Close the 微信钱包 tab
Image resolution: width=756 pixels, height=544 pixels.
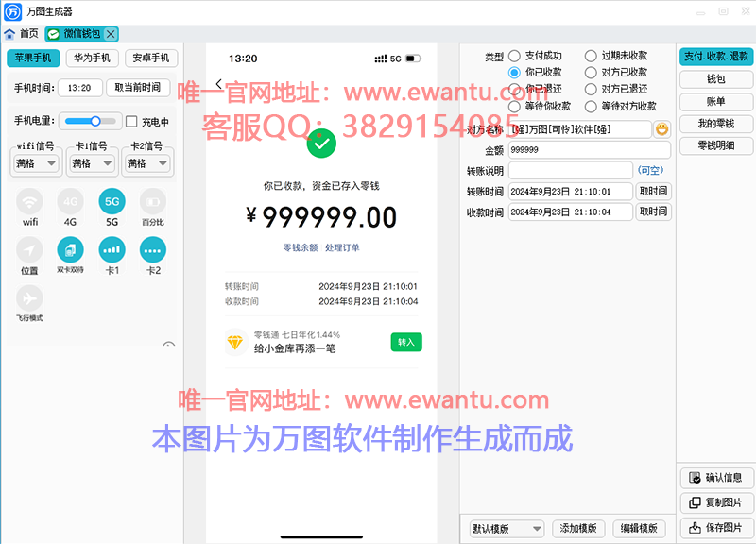coord(111,34)
